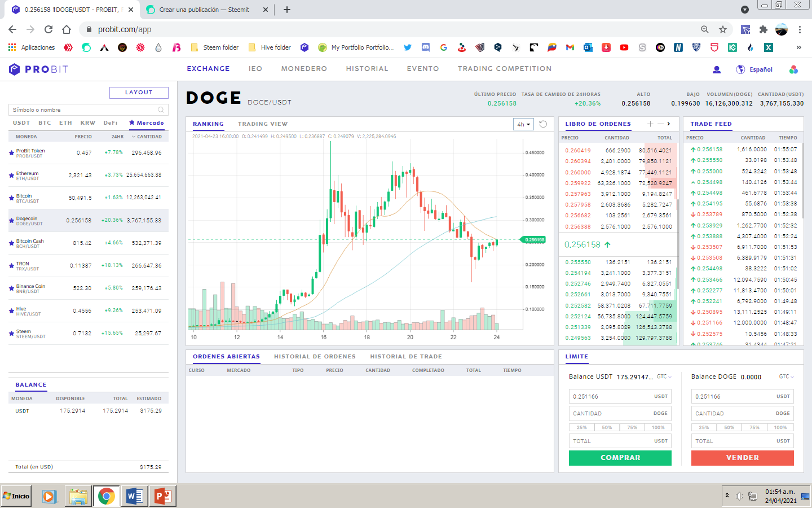
Task: Open the Steem folder bookmark
Action: pos(215,47)
